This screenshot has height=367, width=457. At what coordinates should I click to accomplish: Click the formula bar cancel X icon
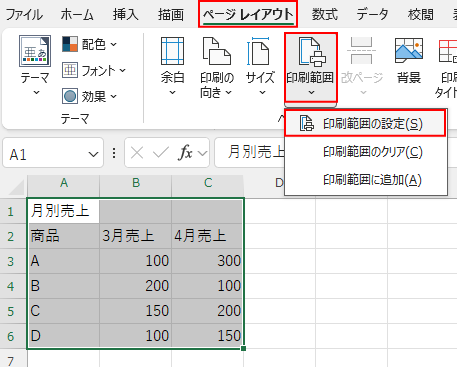(137, 153)
